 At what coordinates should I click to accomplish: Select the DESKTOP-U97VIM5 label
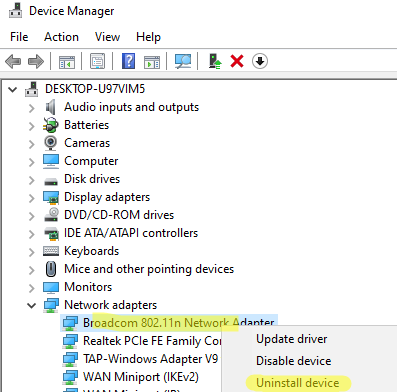pyautogui.click(x=95, y=89)
